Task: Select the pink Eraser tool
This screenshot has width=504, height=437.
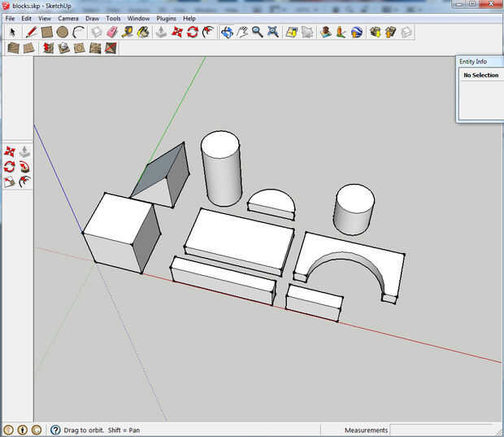Action: pos(112,33)
